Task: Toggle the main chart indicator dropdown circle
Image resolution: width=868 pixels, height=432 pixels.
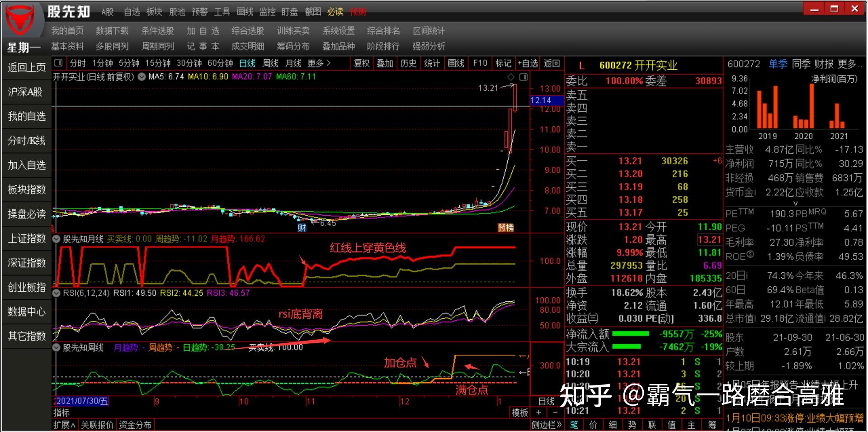Action: (x=142, y=77)
